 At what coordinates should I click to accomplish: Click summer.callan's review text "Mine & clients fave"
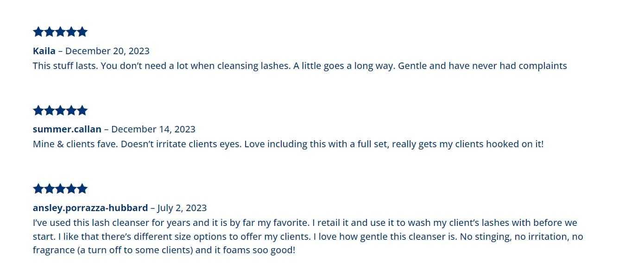coord(288,144)
